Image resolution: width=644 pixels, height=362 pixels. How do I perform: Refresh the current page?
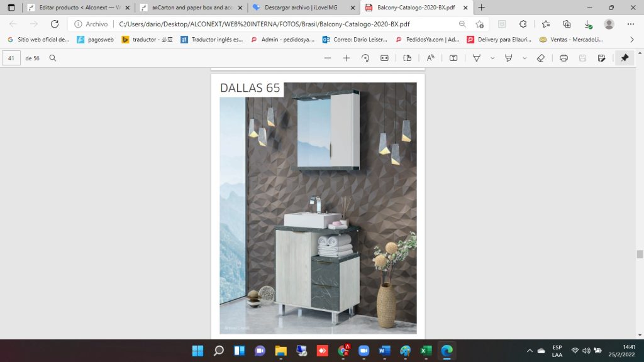55,24
